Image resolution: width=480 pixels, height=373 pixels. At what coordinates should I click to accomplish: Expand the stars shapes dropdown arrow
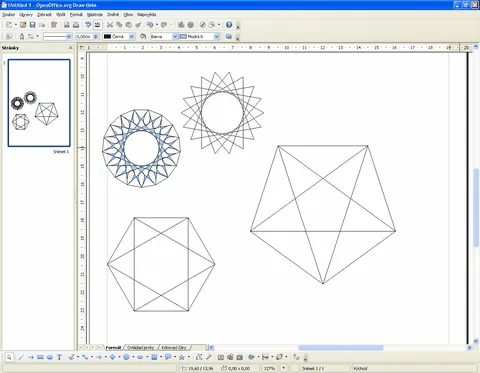pyautogui.click(x=189, y=357)
